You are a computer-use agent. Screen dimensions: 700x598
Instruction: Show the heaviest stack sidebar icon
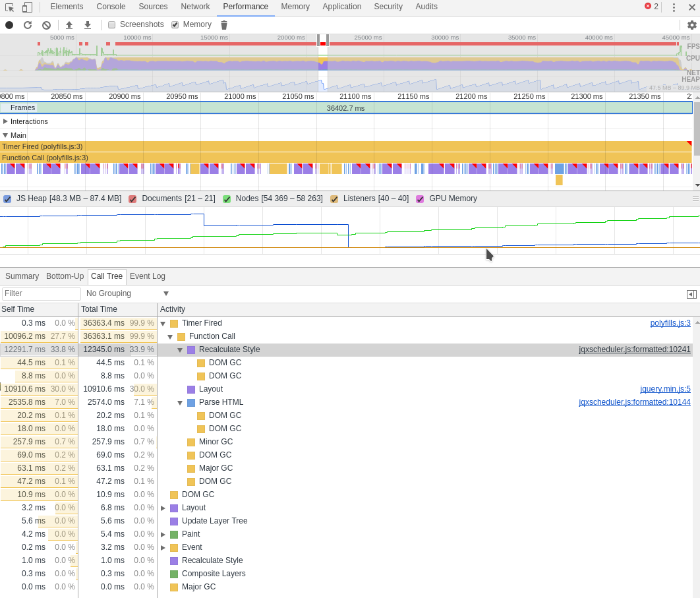[691, 294]
